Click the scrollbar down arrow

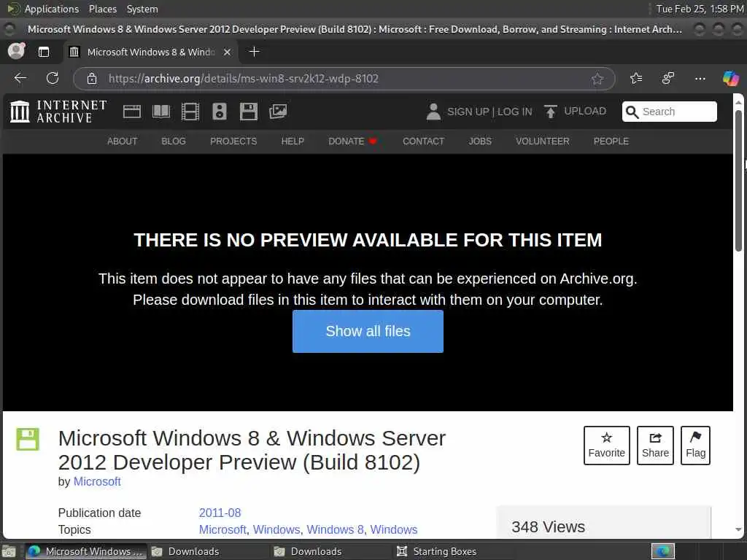(x=738, y=529)
